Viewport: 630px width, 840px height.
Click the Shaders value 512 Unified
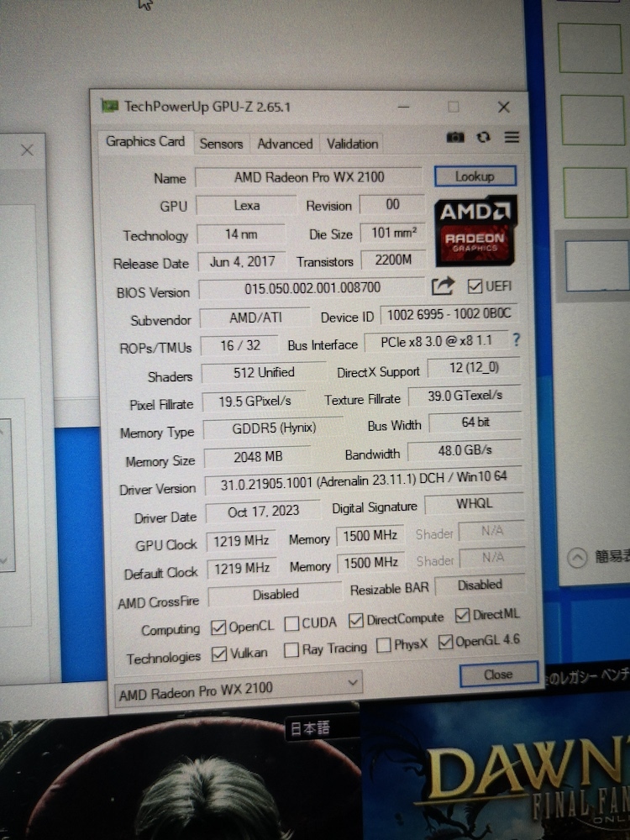[264, 373]
